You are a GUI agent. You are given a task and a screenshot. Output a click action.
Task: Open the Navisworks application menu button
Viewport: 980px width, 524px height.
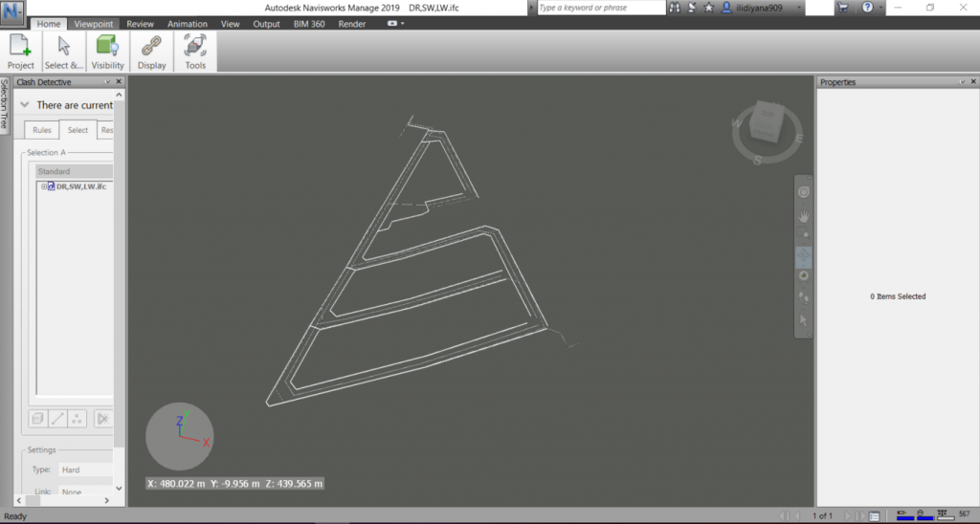[11, 11]
